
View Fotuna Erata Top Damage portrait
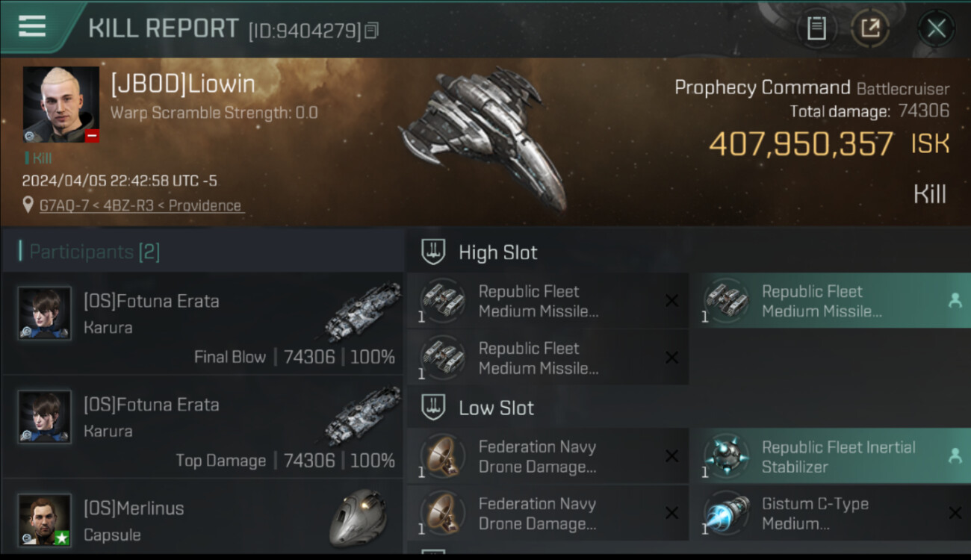pyautogui.click(x=45, y=417)
